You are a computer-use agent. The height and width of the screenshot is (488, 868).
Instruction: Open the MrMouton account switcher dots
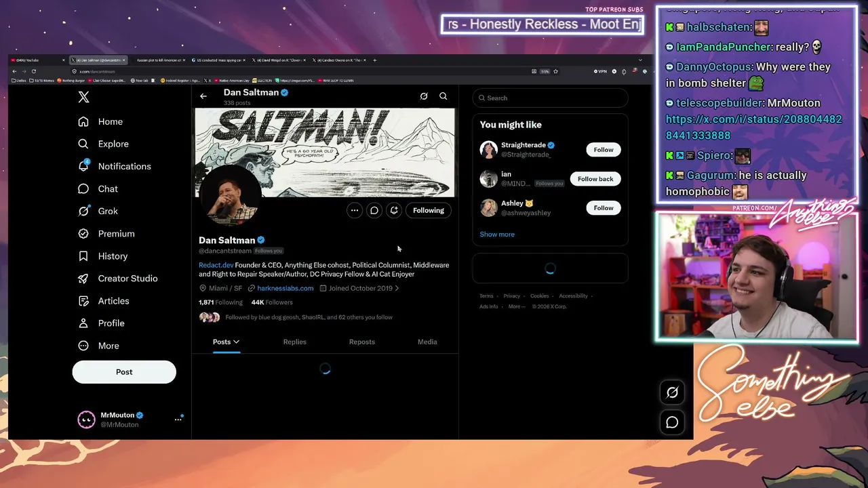178,420
